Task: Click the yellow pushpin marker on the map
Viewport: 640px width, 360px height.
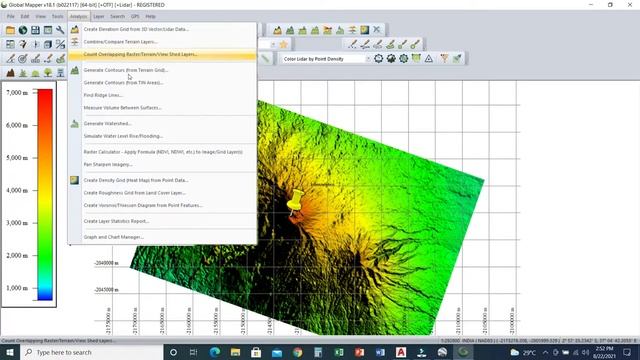Action: [296, 202]
